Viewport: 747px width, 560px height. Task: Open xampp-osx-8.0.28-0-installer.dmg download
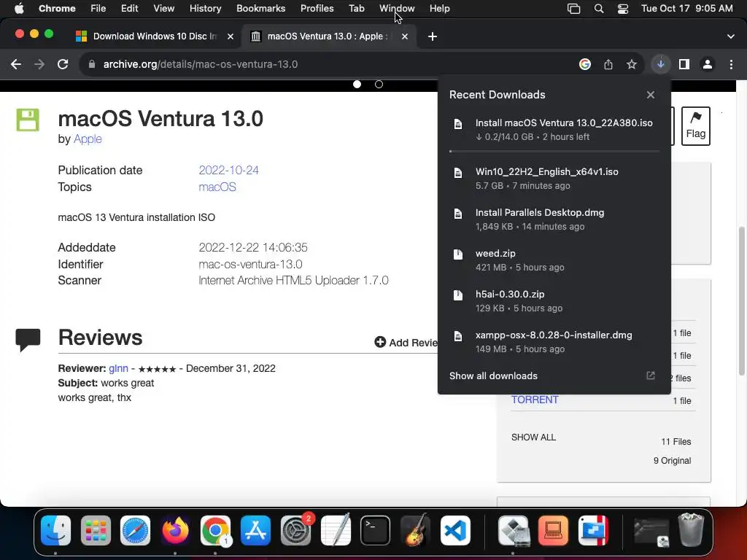(554, 342)
